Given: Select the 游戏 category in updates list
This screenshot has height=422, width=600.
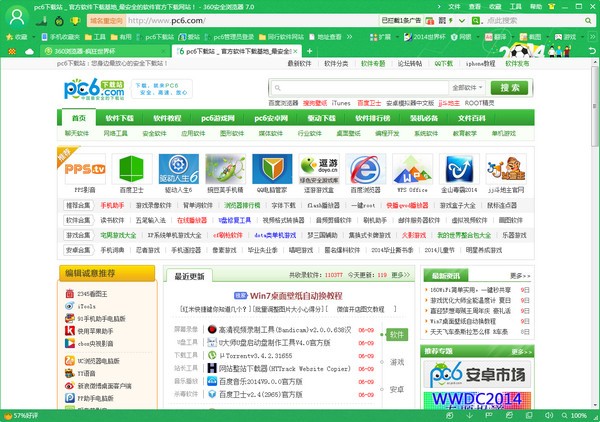Looking at the screenshot, I should coord(397,362).
